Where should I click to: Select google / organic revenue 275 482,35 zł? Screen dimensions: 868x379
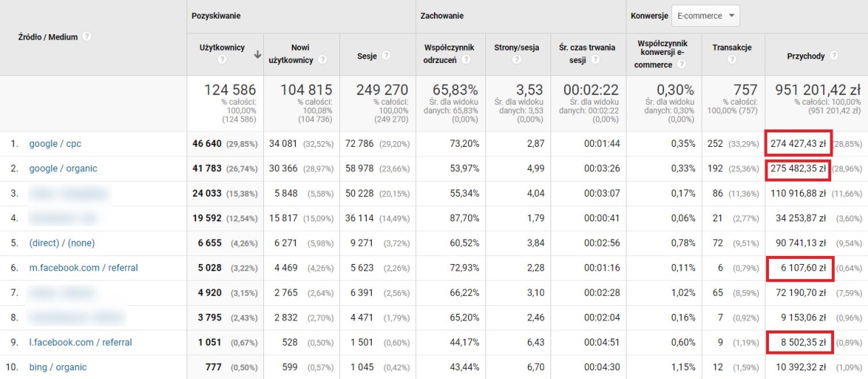click(799, 169)
